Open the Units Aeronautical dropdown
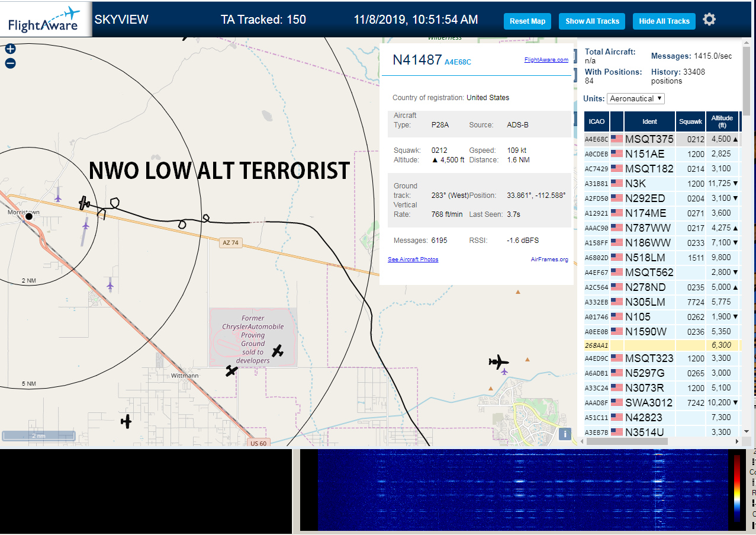The image size is (756, 535). [636, 98]
